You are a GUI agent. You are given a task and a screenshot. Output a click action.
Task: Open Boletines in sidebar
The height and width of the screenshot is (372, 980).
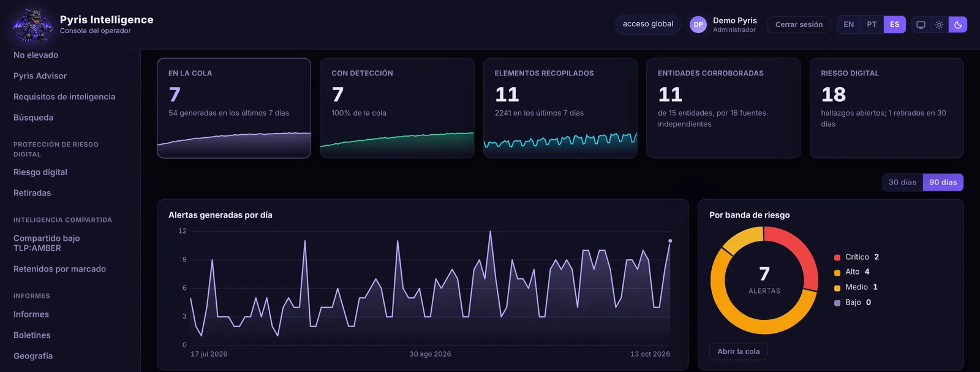32,335
